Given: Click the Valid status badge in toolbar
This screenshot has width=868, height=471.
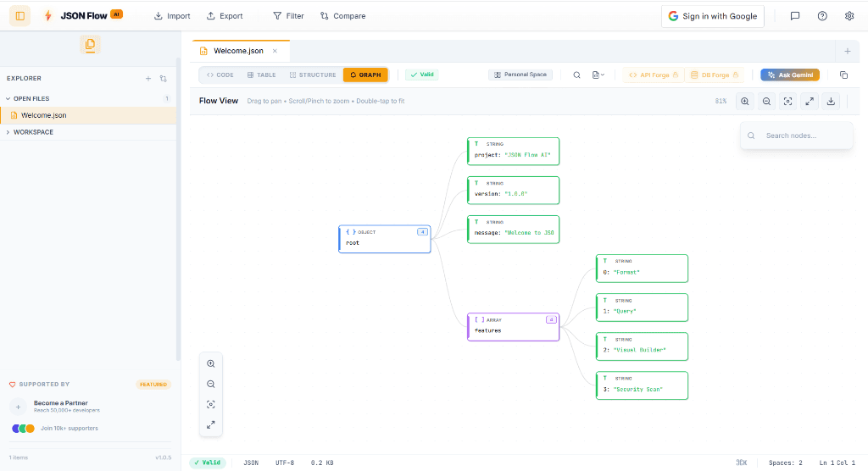Looking at the screenshot, I should click(422, 75).
